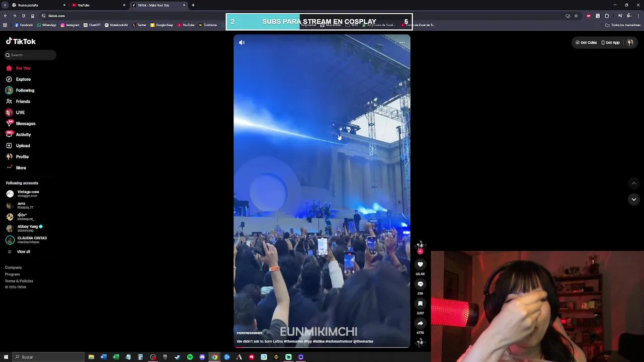This screenshot has width=644, height=362.
Task: Open the sound disc icon
Action: (x=420, y=342)
